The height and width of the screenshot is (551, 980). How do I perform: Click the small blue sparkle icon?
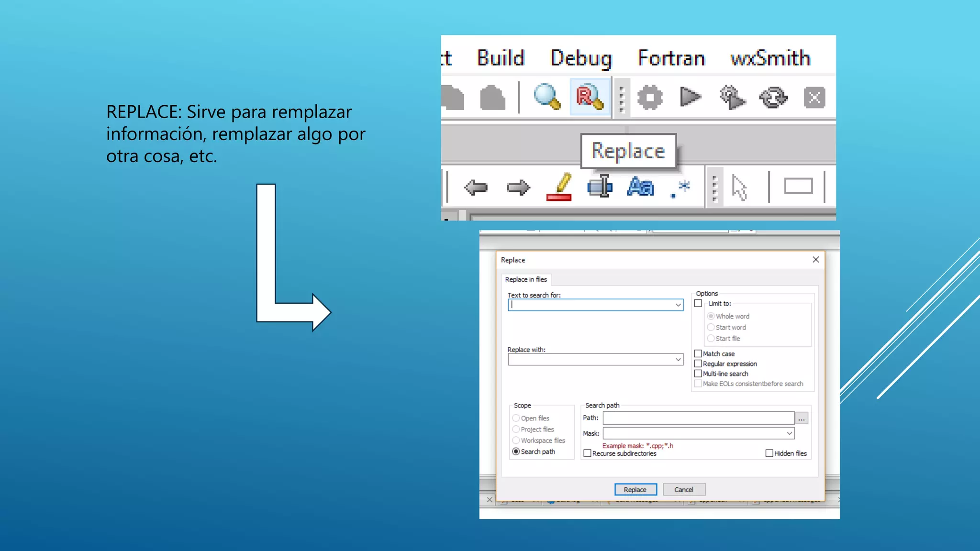680,188
